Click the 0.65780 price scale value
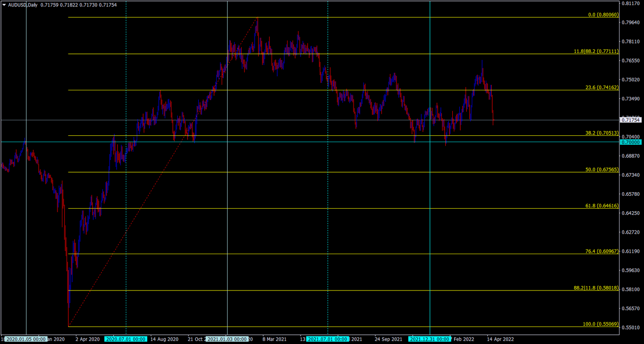644x344 pixels. click(631, 194)
